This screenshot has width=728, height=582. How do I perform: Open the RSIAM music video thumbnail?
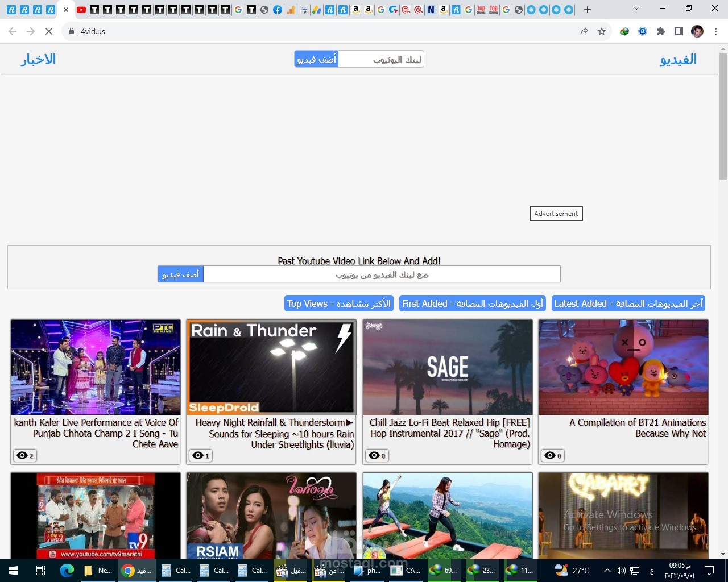pyautogui.click(x=271, y=516)
